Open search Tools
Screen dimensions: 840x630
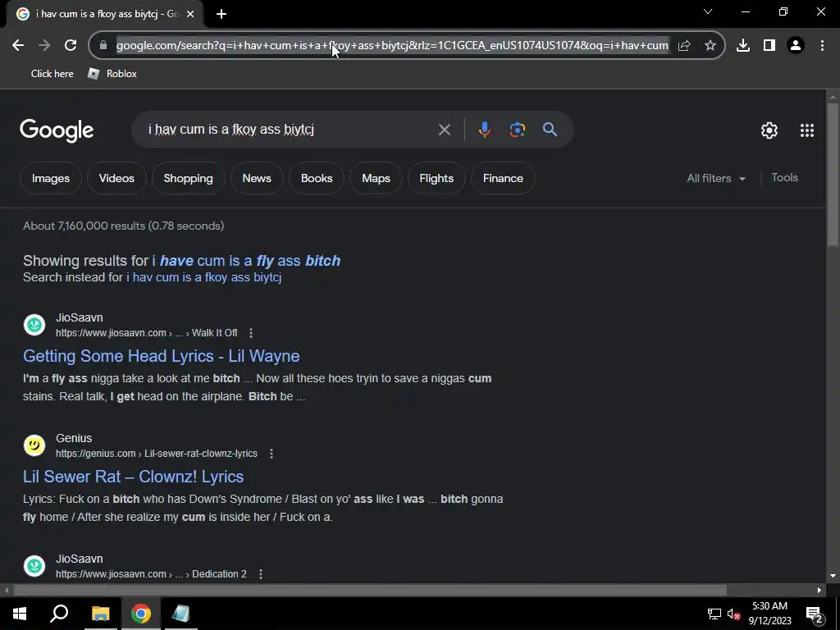[785, 178]
